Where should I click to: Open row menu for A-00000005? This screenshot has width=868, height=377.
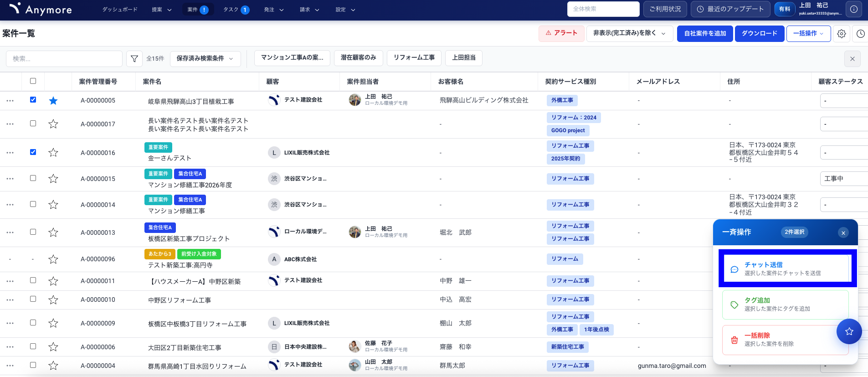pos(10,101)
